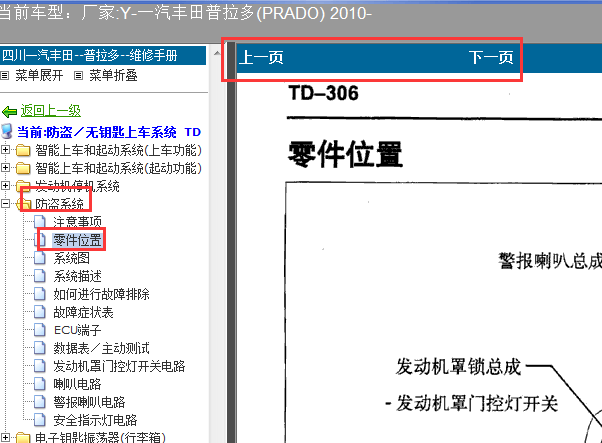Click page icon beside 数据表/主动测试
Image resolution: width=602 pixels, height=443 pixels.
pos(40,348)
